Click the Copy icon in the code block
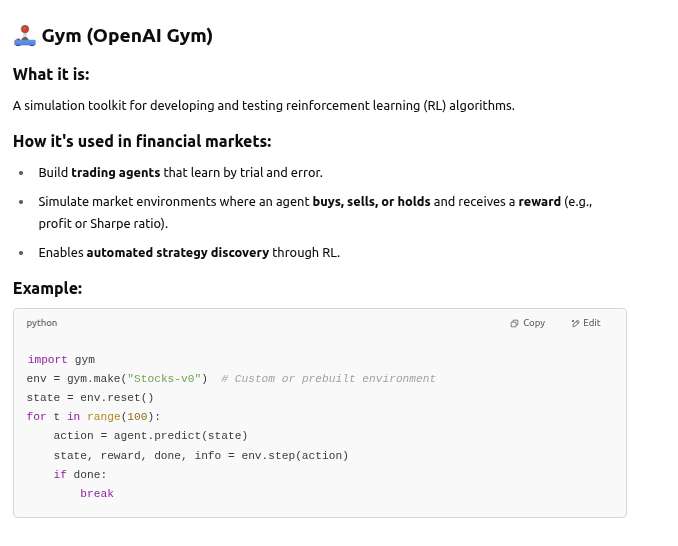Image resolution: width=678 pixels, height=546 pixels. pyautogui.click(x=514, y=323)
